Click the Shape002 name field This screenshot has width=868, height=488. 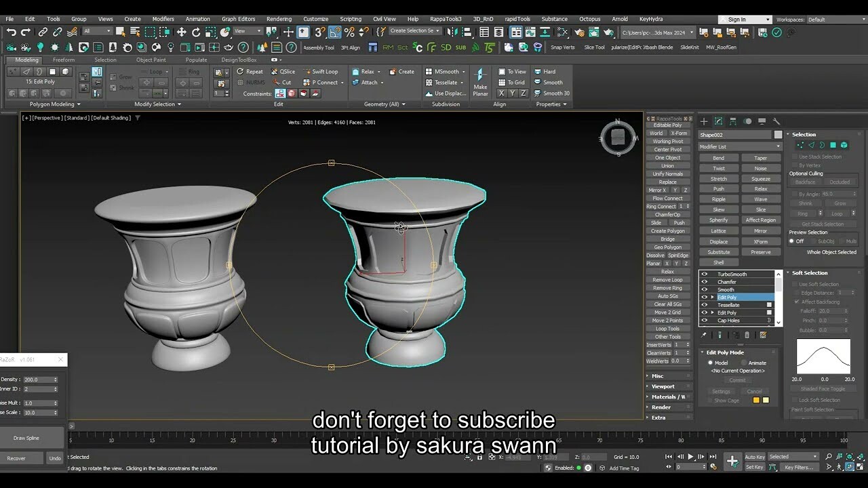pos(736,134)
